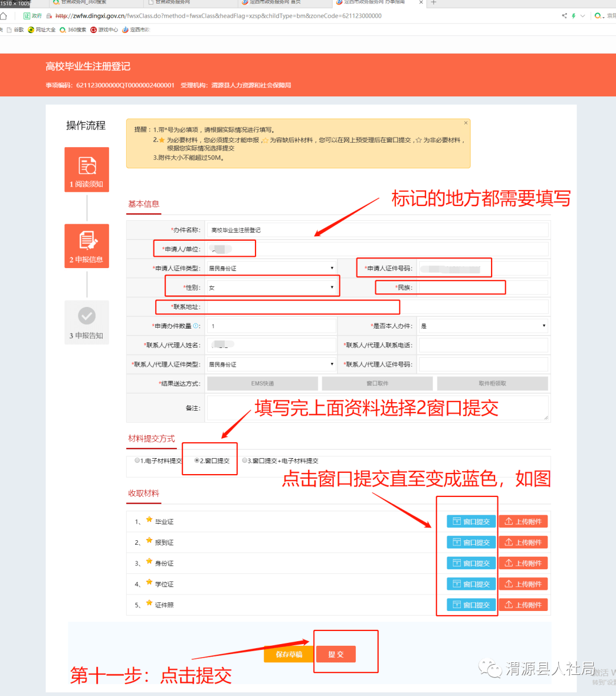Click the 办件名称 input field
Viewport: 616px width, 696px height.
point(377,230)
